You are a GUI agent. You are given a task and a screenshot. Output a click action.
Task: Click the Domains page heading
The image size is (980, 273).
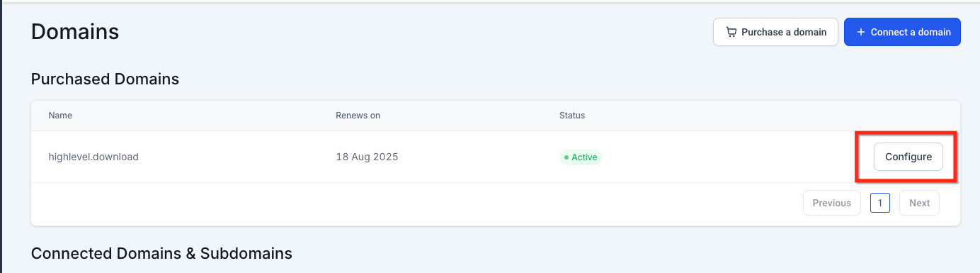point(75,32)
